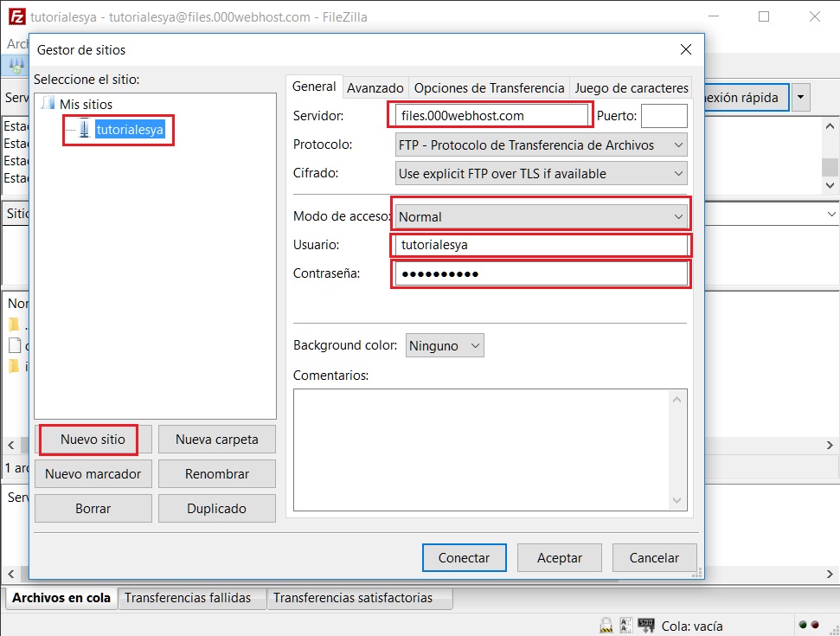Click the bottom queue pane scroll left arrow

tap(10, 575)
